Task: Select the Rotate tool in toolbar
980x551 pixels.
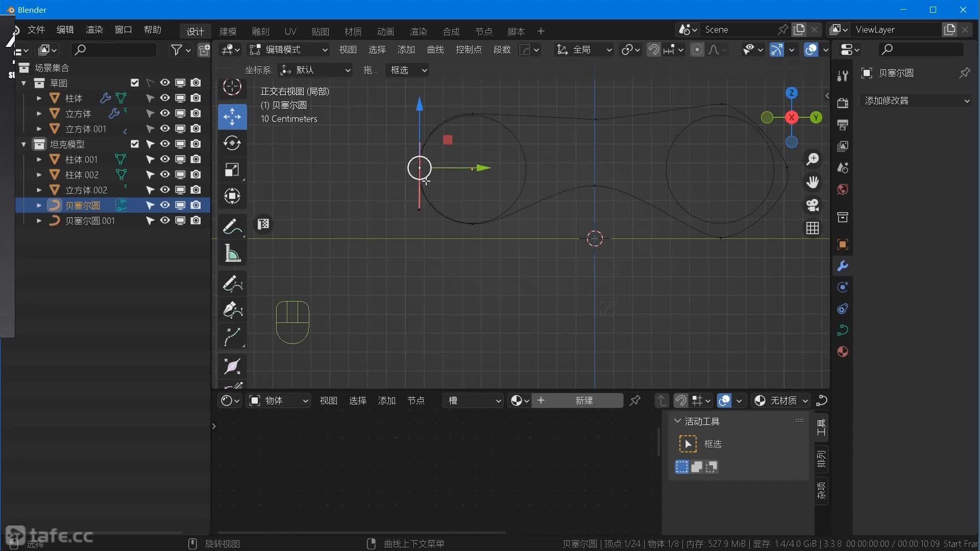Action: coord(232,143)
